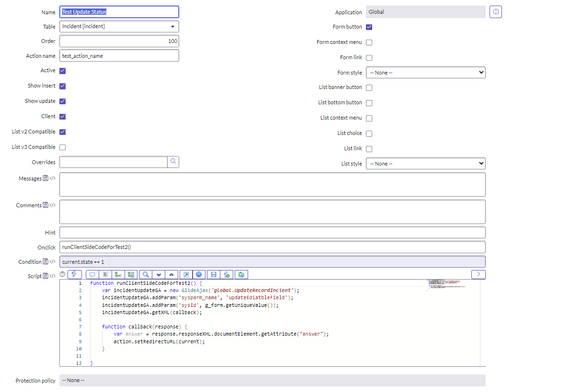Enable List context menu checkbox
This screenshot has width=570, height=392.
click(x=369, y=118)
